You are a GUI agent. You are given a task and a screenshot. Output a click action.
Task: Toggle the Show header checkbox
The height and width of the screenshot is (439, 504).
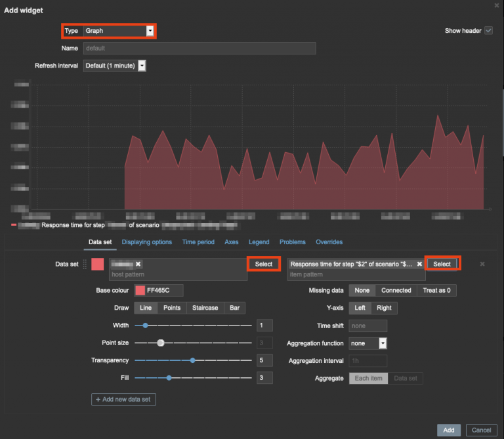point(488,31)
